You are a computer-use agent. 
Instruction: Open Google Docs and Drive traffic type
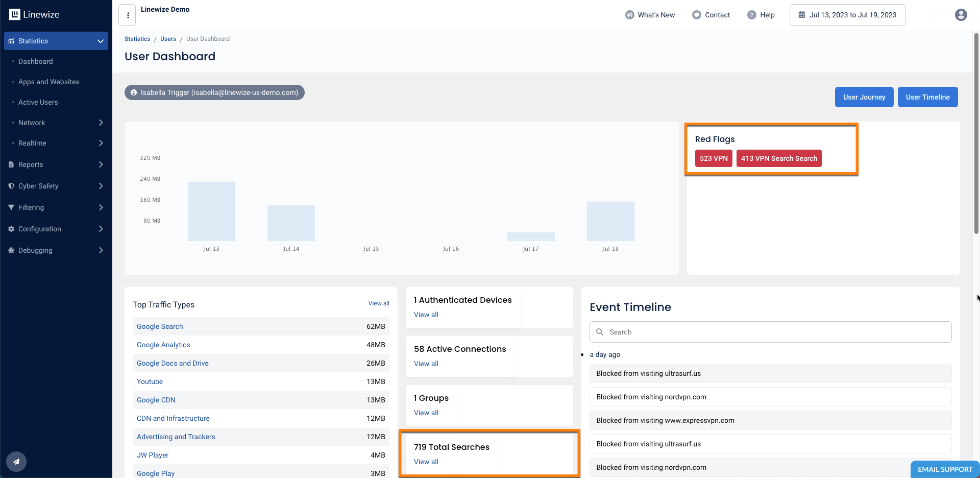click(173, 363)
